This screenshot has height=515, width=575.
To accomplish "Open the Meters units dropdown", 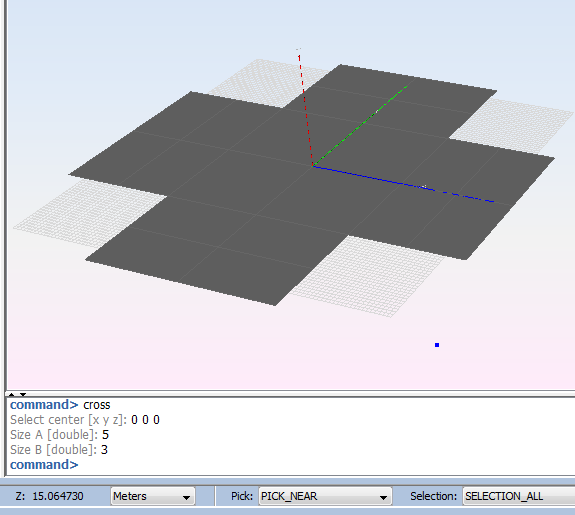I will (x=153, y=496).
